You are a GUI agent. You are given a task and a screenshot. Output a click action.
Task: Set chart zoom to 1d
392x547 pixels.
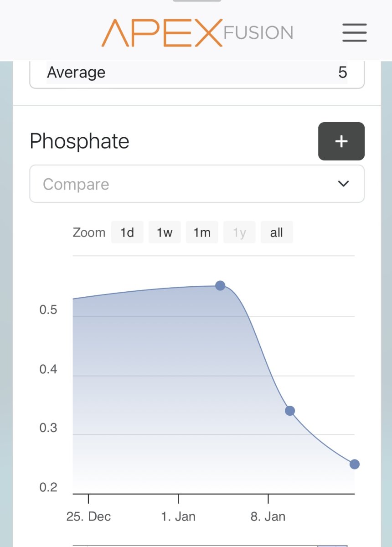(x=127, y=232)
